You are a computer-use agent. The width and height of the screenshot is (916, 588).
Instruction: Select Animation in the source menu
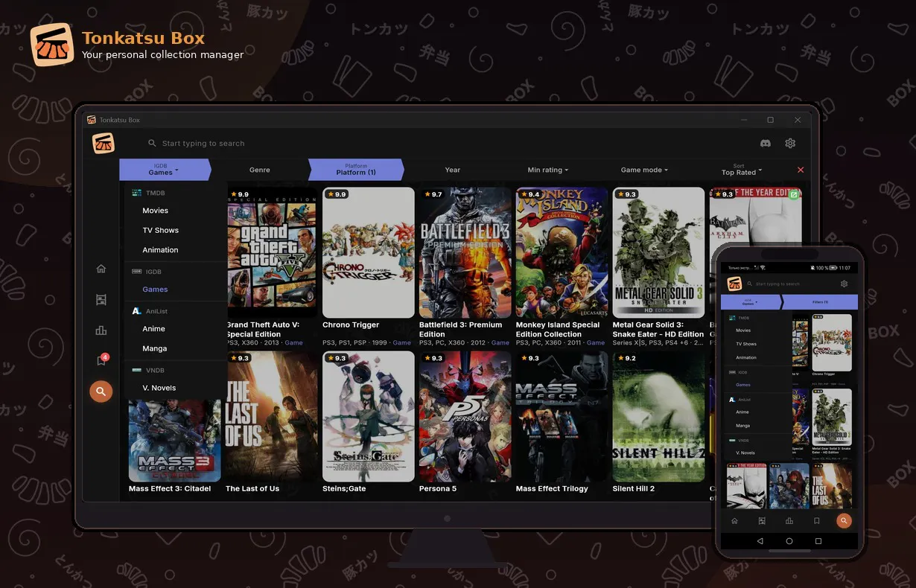coord(160,250)
